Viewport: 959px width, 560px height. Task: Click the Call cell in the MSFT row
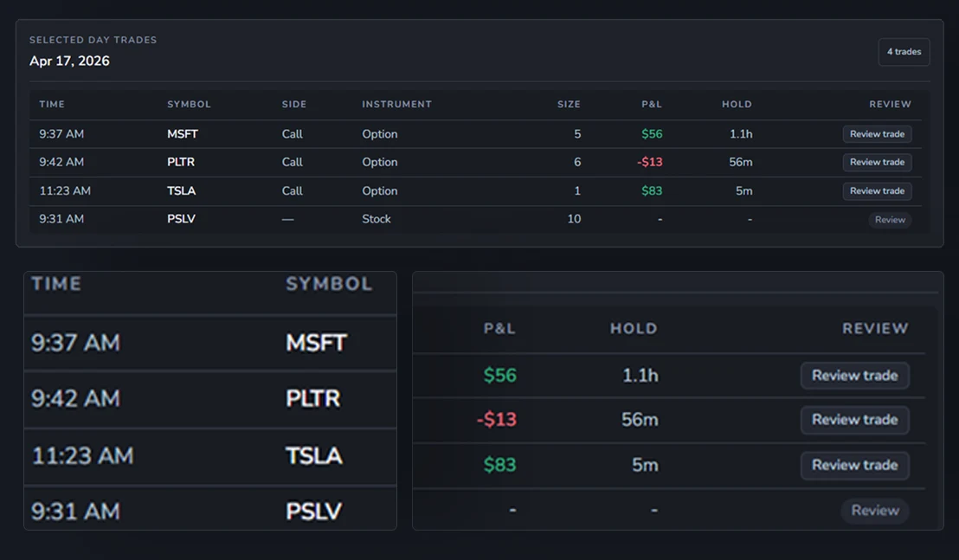[293, 134]
